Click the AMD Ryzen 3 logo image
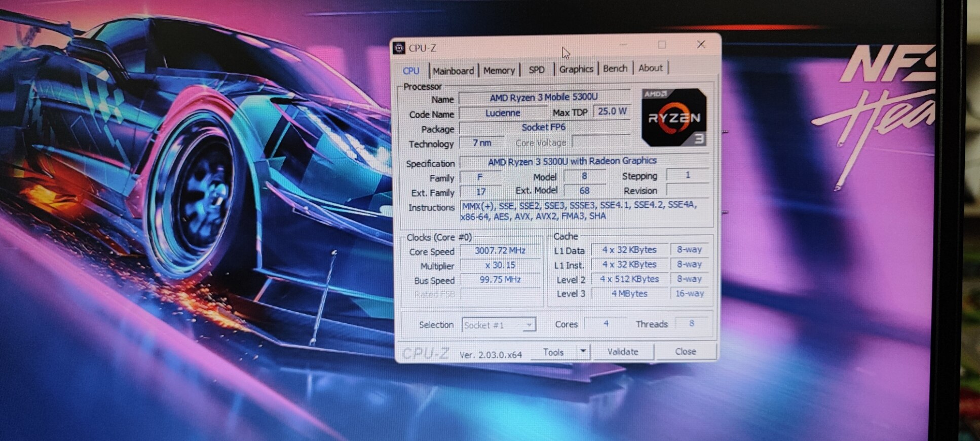980x441 pixels. pos(674,118)
